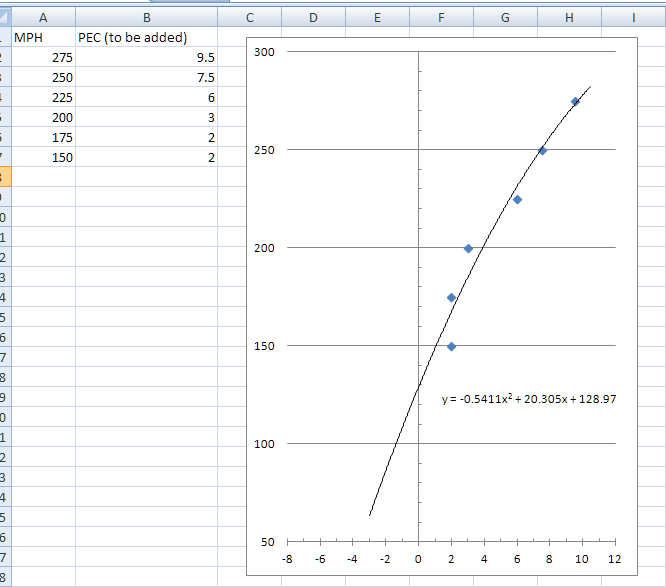Screen dimensions: 666x587
Task: Select the cell with value 175
Action: point(43,137)
